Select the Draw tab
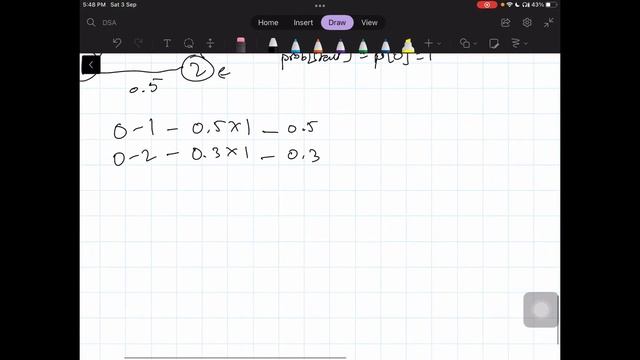 click(337, 23)
